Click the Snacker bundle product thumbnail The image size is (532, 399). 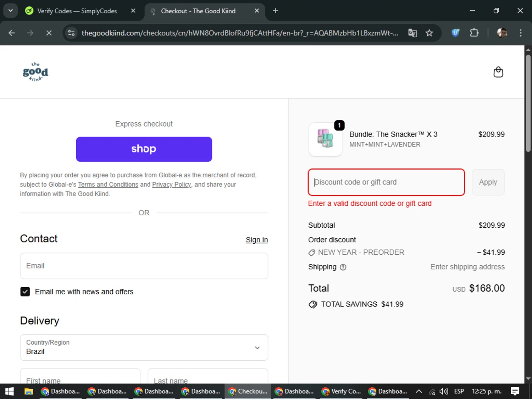pyautogui.click(x=325, y=139)
